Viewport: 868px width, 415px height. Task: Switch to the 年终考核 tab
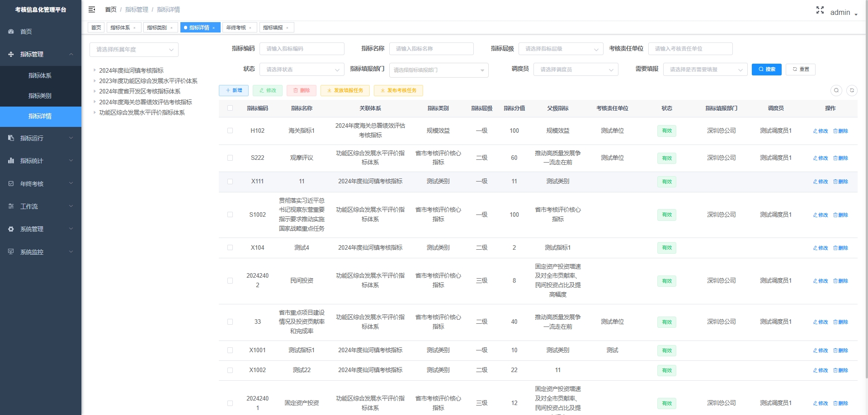click(236, 28)
